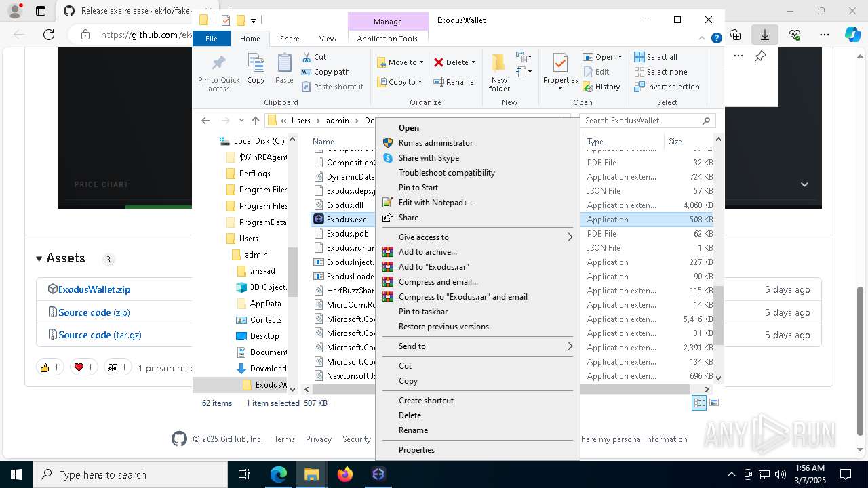868x488 pixels.
Task: Click Select all in ribbon
Action: [x=656, y=57]
